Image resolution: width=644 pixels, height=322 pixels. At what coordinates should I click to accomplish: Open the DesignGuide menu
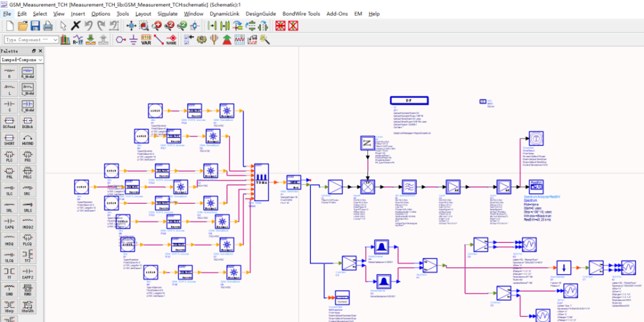pyautogui.click(x=261, y=14)
